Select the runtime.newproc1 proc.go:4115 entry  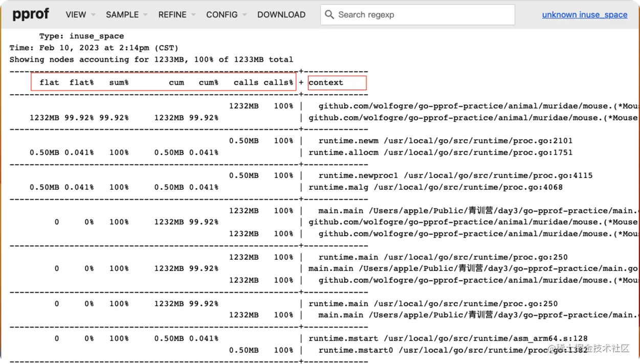(x=455, y=175)
